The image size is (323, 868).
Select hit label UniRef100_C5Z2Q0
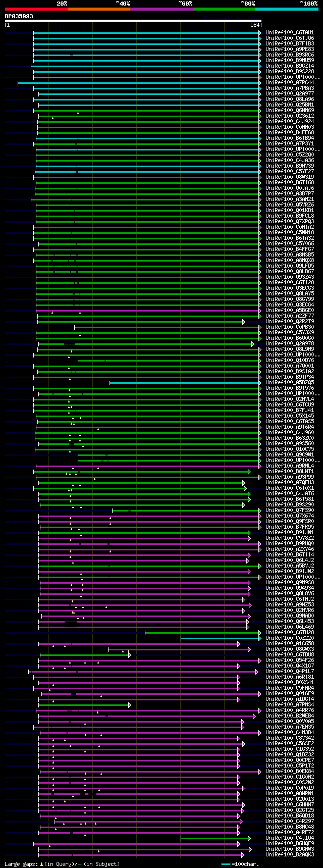290,155
